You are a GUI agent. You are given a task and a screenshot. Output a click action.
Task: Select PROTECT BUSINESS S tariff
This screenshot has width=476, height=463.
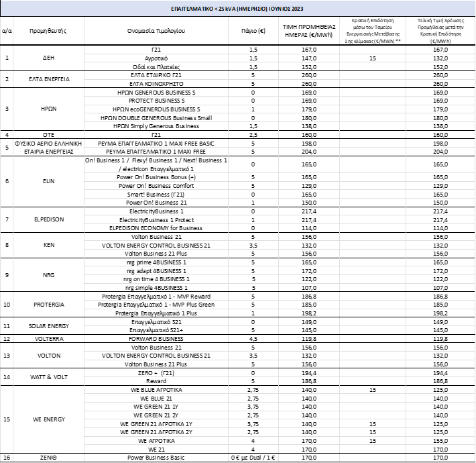(156, 101)
